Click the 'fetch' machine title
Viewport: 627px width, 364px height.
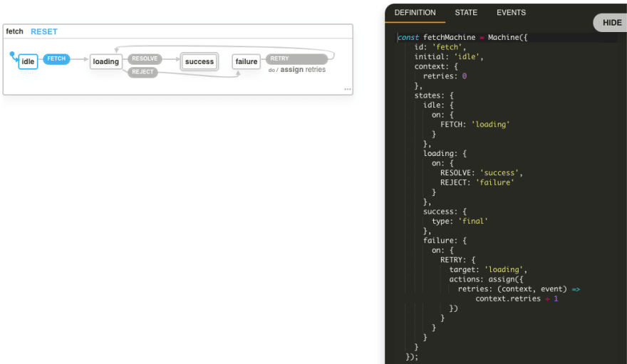pos(14,31)
